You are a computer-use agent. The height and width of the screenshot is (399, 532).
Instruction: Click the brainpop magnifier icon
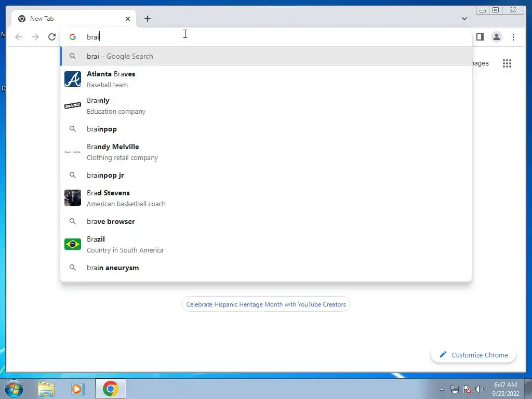pos(73,129)
